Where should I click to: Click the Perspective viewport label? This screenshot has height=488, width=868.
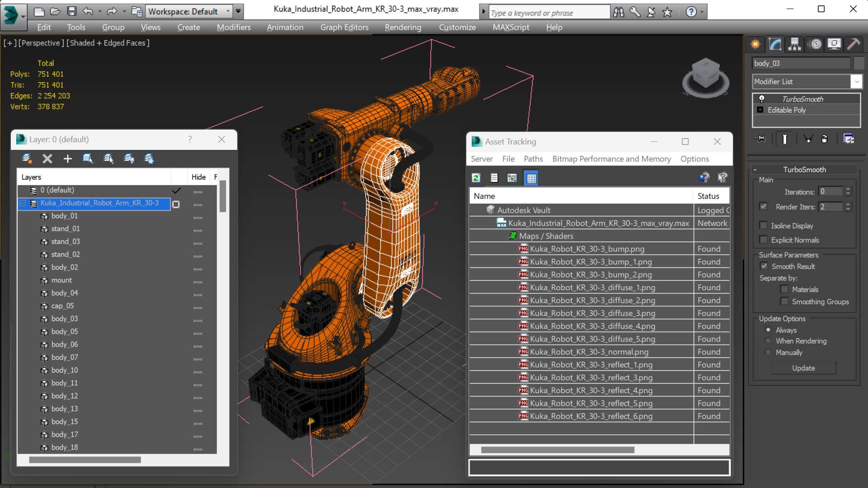pos(40,43)
